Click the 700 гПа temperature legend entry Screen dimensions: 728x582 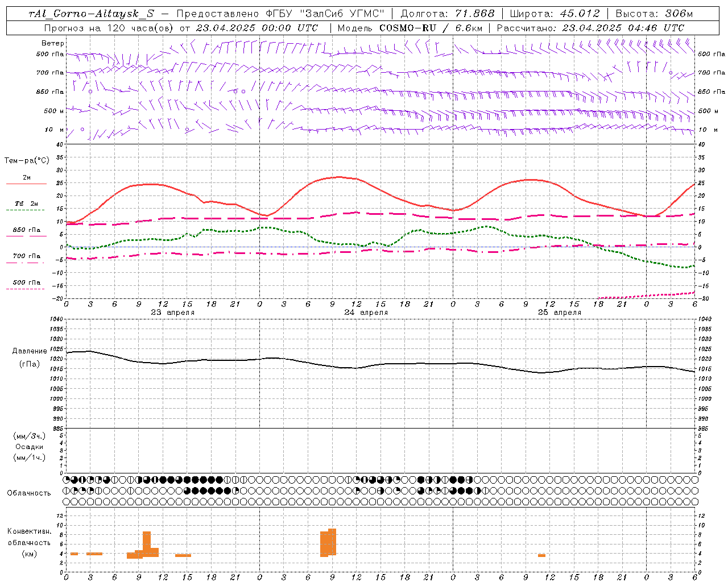pyautogui.click(x=27, y=256)
